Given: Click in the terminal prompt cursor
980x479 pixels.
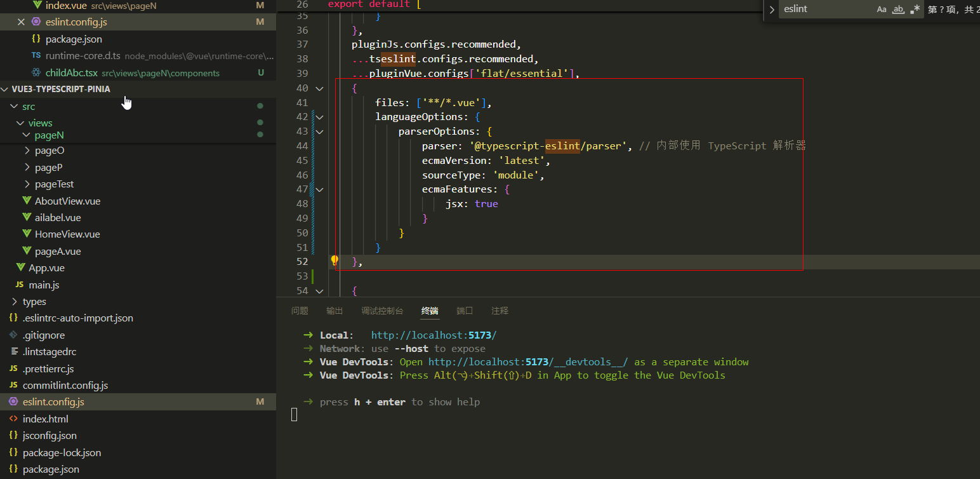Looking at the screenshot, I should click(x=295, y=415).
